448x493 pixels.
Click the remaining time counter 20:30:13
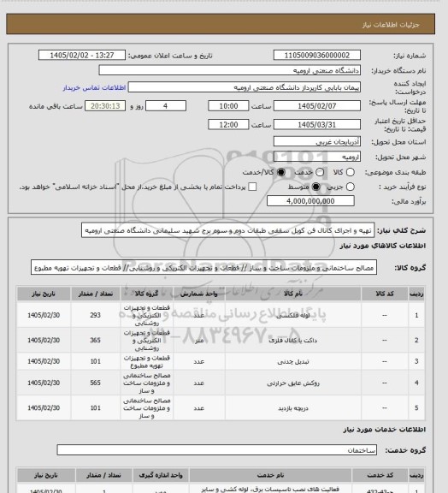point(105,106)
